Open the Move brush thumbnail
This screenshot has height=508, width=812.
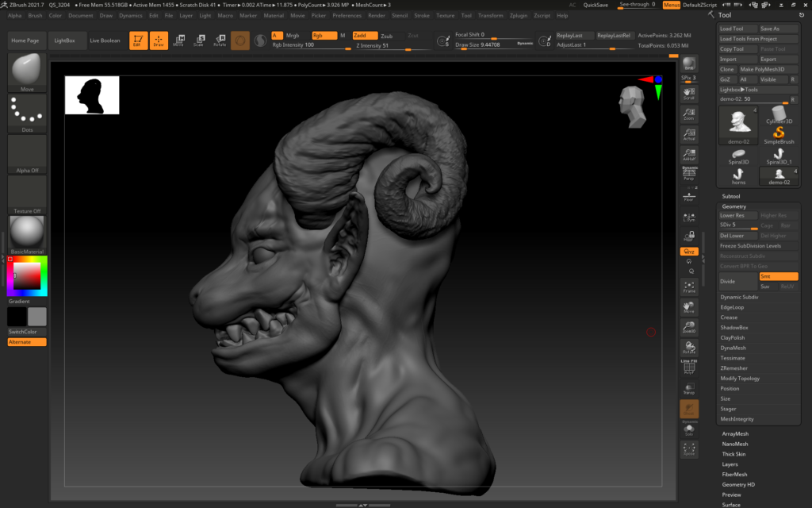pyautogui.click(x=27, y=72)
